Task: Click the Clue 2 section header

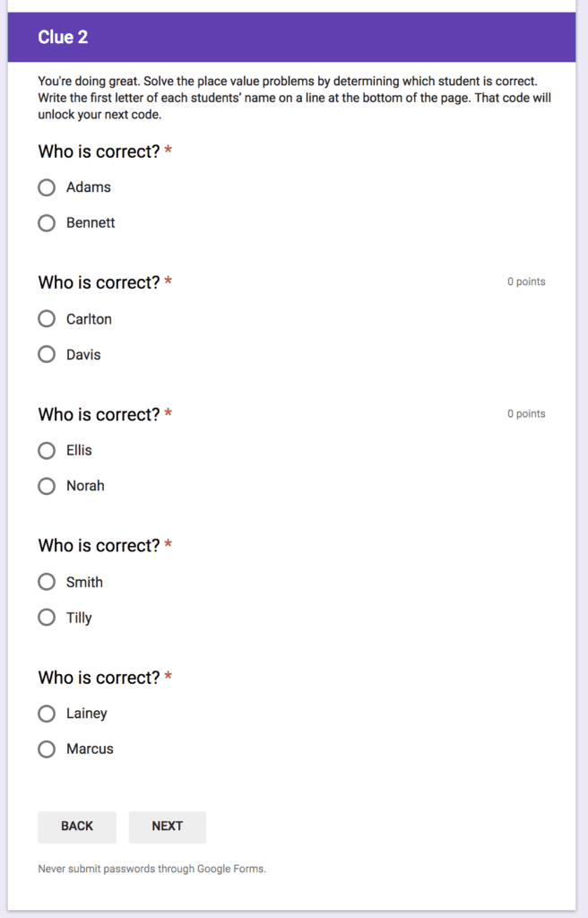Action: pyautogui.click(x=63, y=38)
